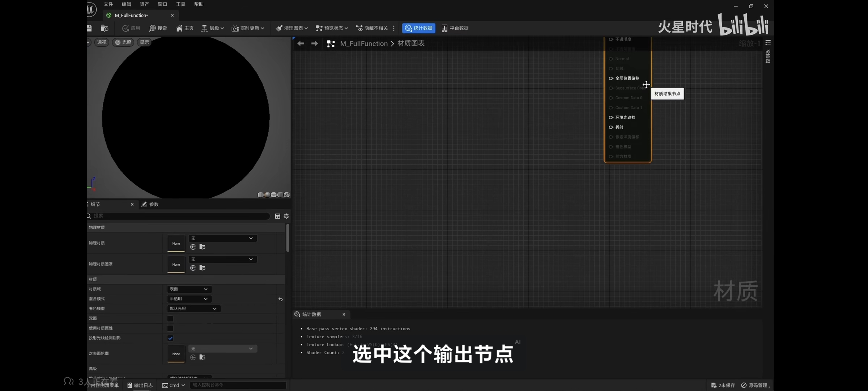The height and width of the screenshot is (391, 868).
Task: Open the 编辑 menu
Action: (x=126, y=4)
